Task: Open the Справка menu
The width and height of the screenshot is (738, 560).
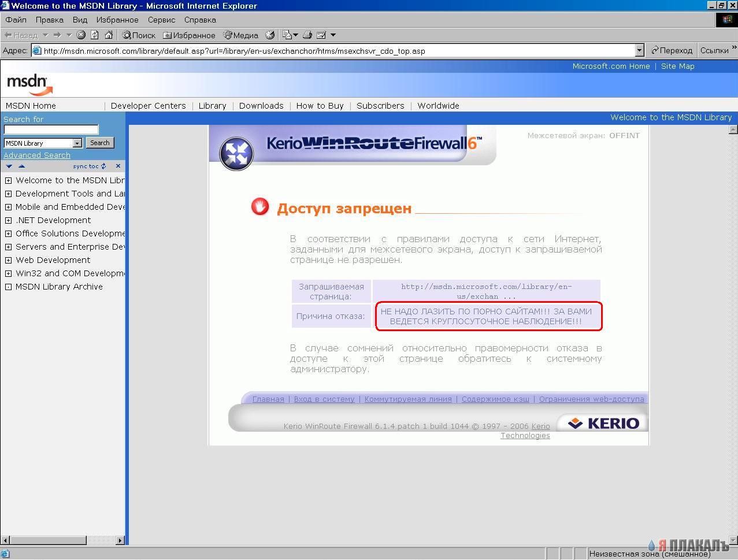Action: [x=200, y=20]
